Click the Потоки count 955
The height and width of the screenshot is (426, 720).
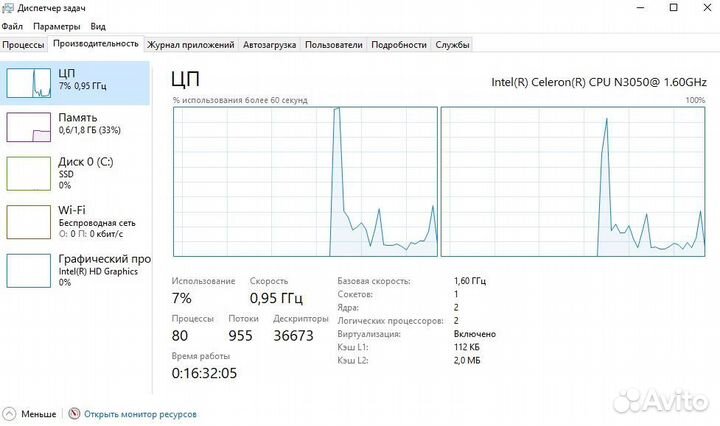pyautogui.click(x=241, y=336)
